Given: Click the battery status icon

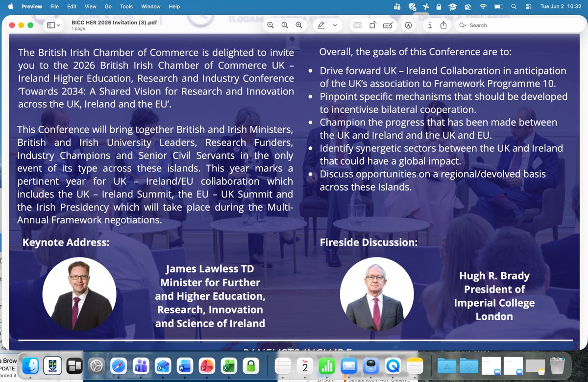Looking at the screenshot, I should (499, 6).
